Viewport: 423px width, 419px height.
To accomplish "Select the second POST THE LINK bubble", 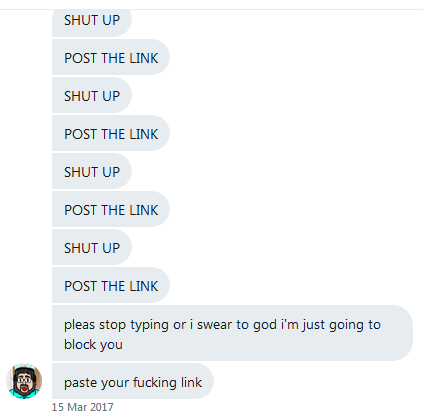I will coord(111,133).
